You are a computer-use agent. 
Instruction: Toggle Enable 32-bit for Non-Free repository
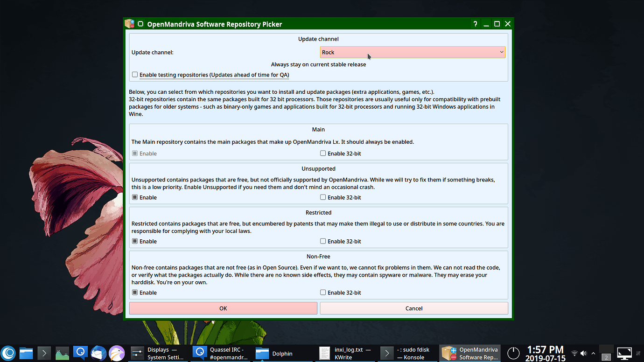(x=323, y=292)
